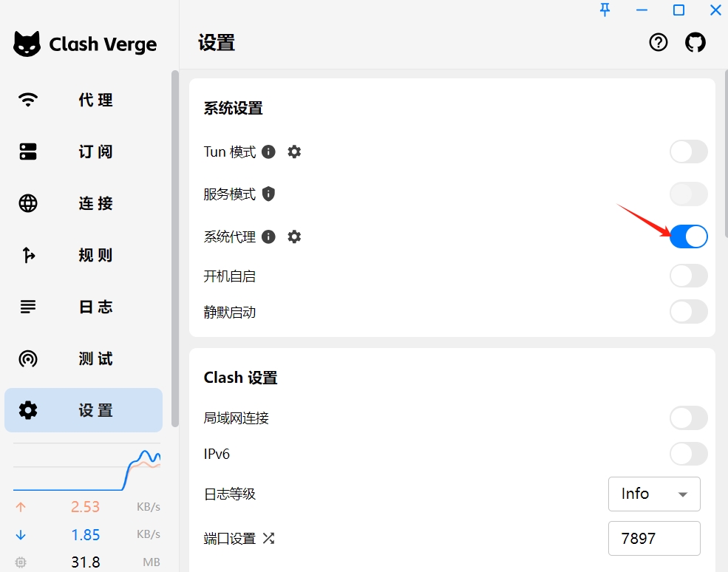Screen dimensions: 728x572
Task: Click the branch icon beside 规则
Action: pos(28,255)
